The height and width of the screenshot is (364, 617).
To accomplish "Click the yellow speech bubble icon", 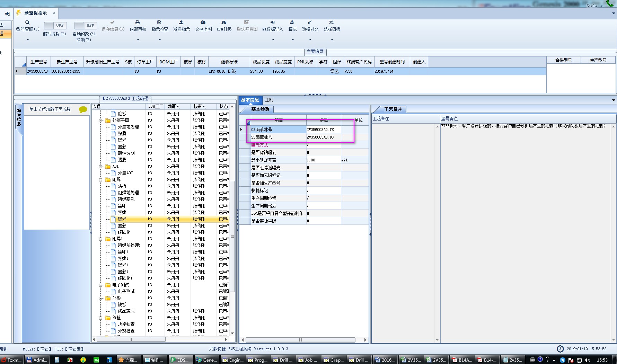I will tap(83, 109).
